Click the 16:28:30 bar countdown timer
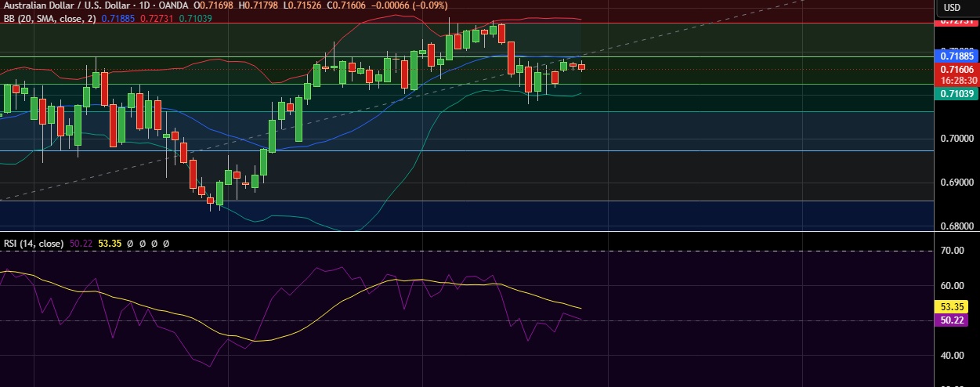This screenshot has height=387, width=980. 957,80
